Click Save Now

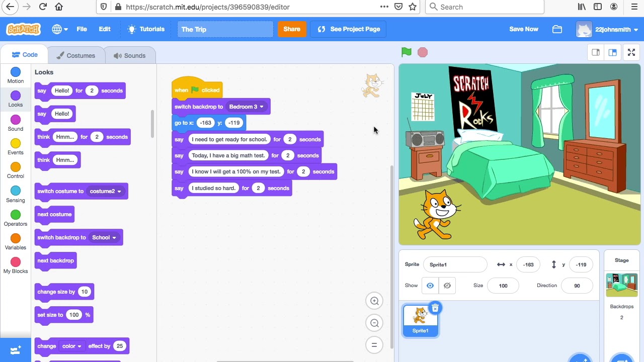[x=524, y=29]
